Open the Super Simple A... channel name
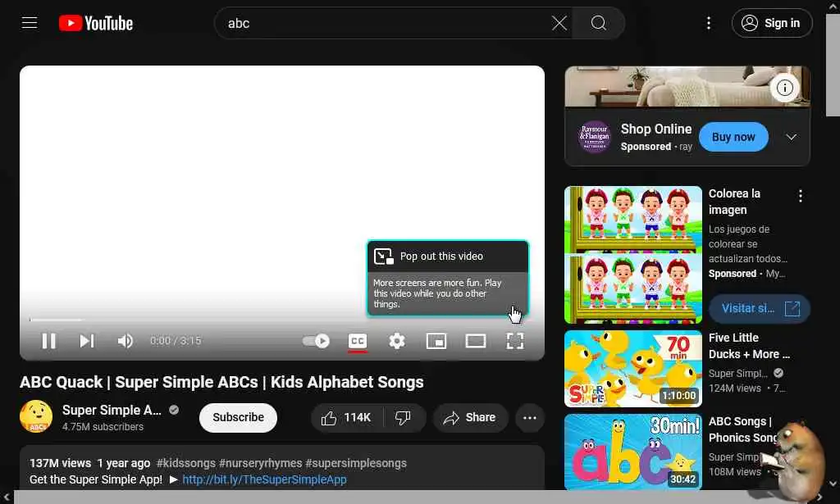Viewport: 840px width, 504px height. point(112,411)
